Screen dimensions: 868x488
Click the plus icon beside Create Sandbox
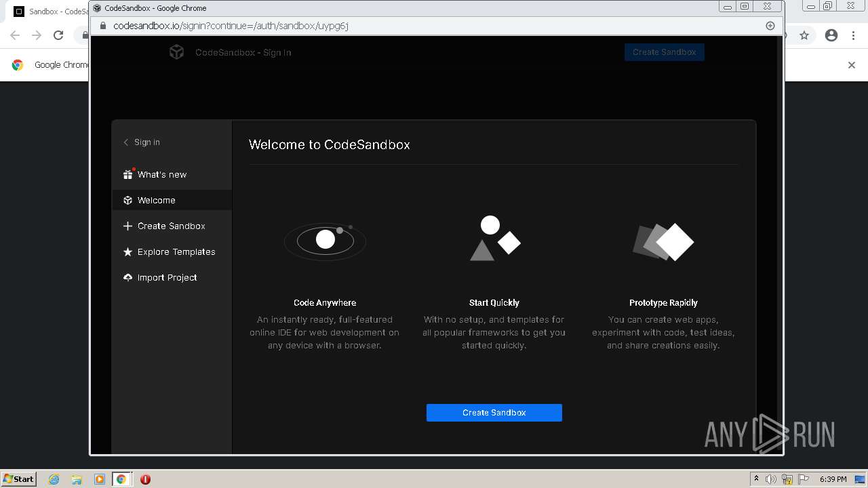click(x=127, y=226)
